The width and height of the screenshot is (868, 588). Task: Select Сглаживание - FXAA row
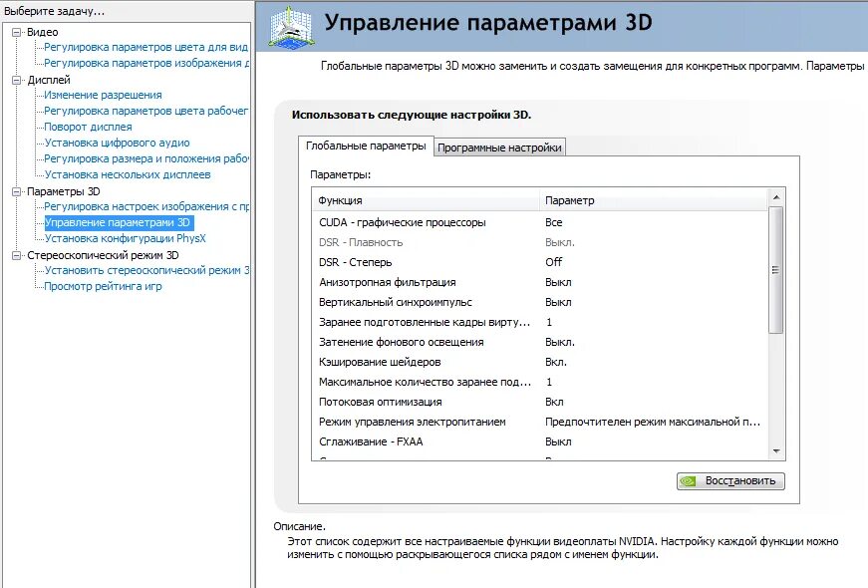click(540, 441)
